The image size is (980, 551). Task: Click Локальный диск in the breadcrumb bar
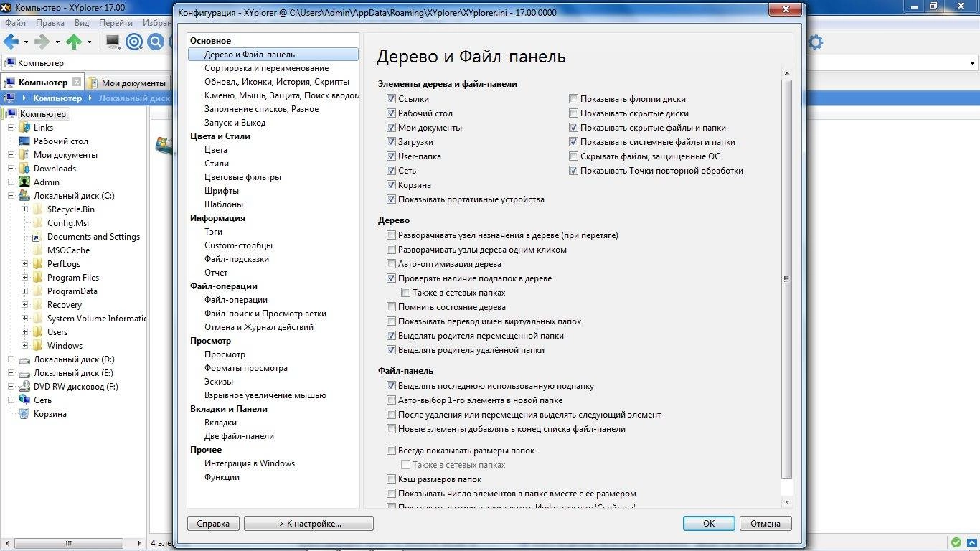(x=134, y=98)
